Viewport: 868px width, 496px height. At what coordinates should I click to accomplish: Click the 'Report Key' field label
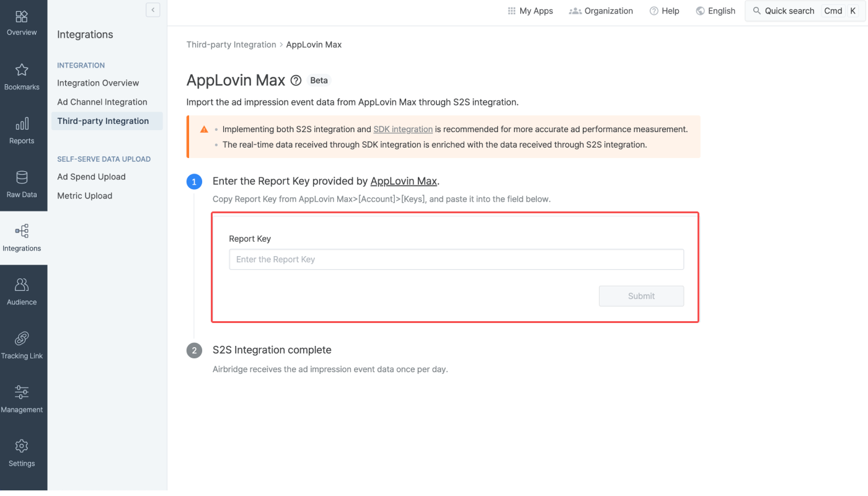[x=250, y=239]
